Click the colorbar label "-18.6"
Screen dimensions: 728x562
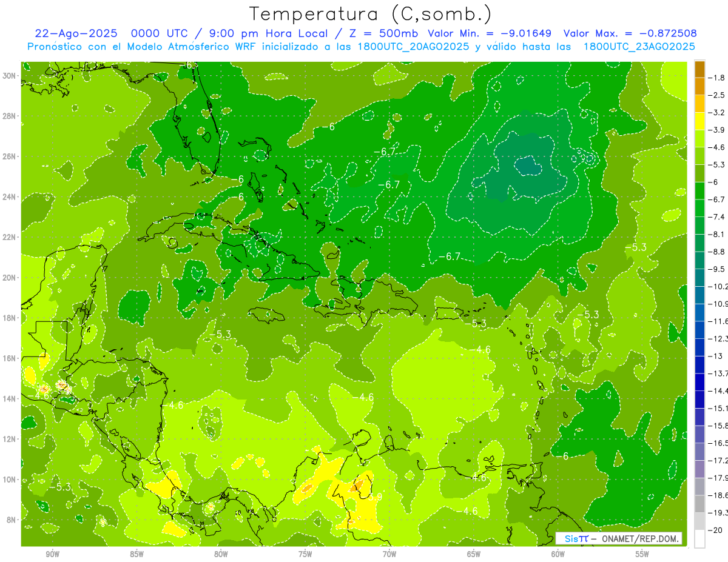pyautogui.click(x=718, y=495)
